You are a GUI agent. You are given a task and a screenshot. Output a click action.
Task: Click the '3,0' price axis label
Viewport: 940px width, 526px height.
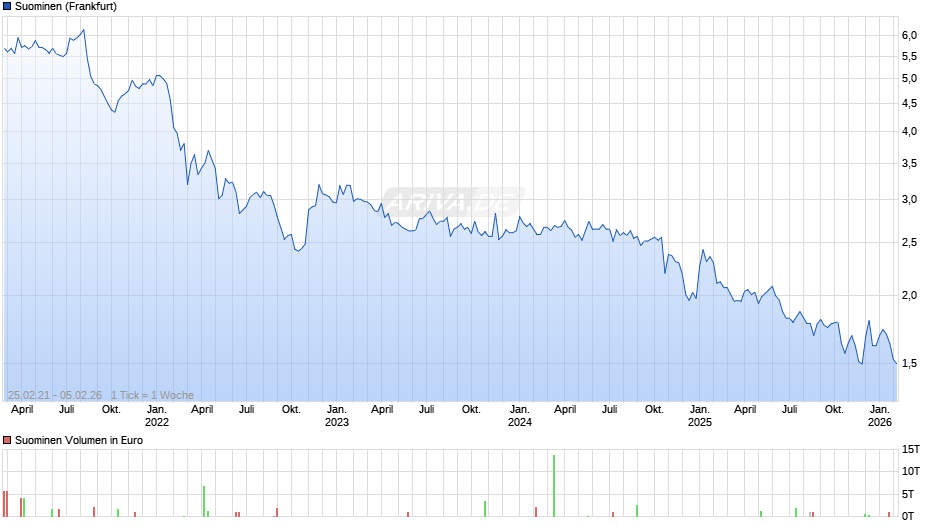click(909, 200)
